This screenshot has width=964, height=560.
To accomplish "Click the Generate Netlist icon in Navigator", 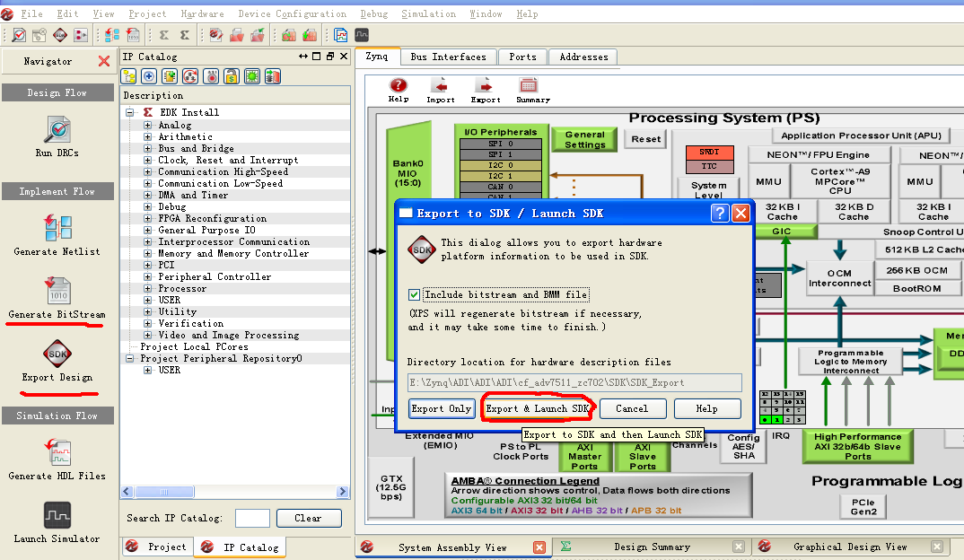I will pos(57,228).
